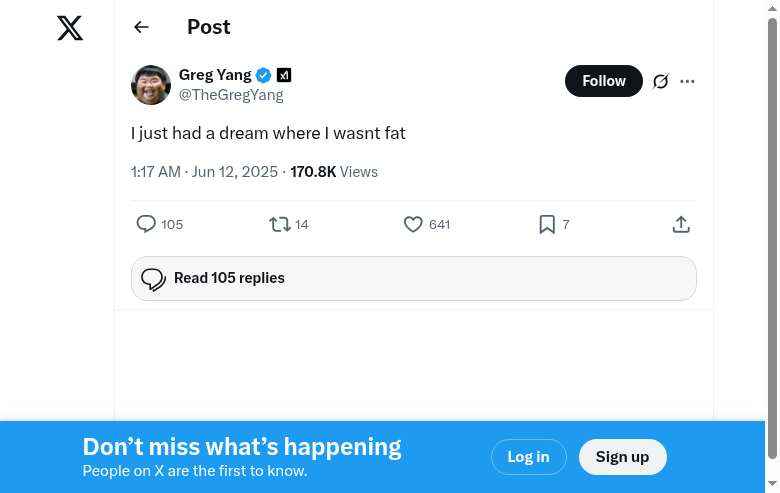The image size is (780, 493).
Task: Open the Greg Yang display name link
Action: point(215,75)
